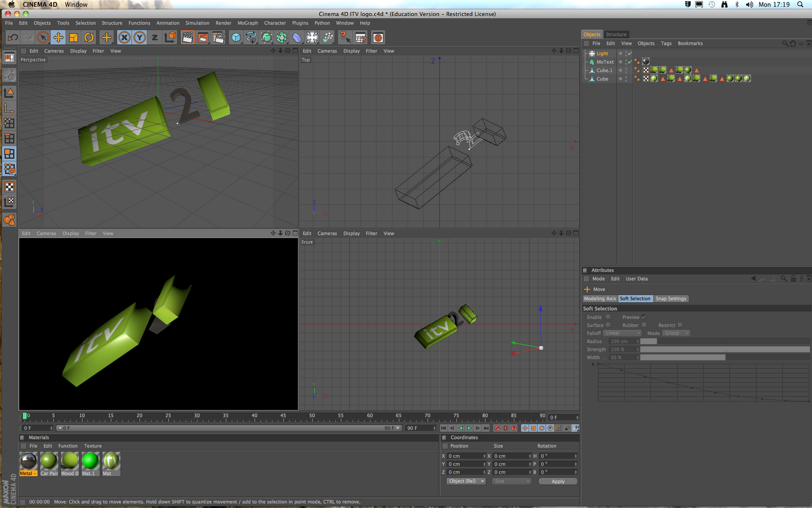Open the Array modeling objects icon
812x508 pixels.
282,38
